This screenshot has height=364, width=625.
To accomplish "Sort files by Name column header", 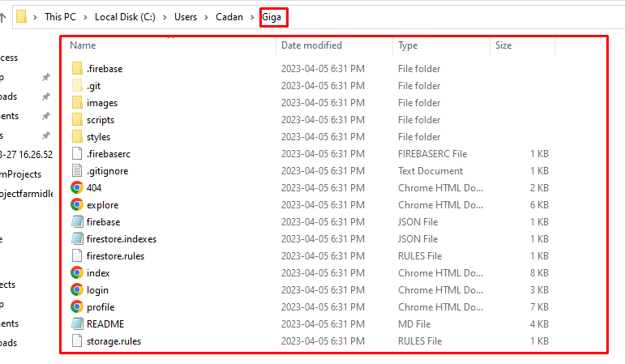I will [x=83, y=45].
